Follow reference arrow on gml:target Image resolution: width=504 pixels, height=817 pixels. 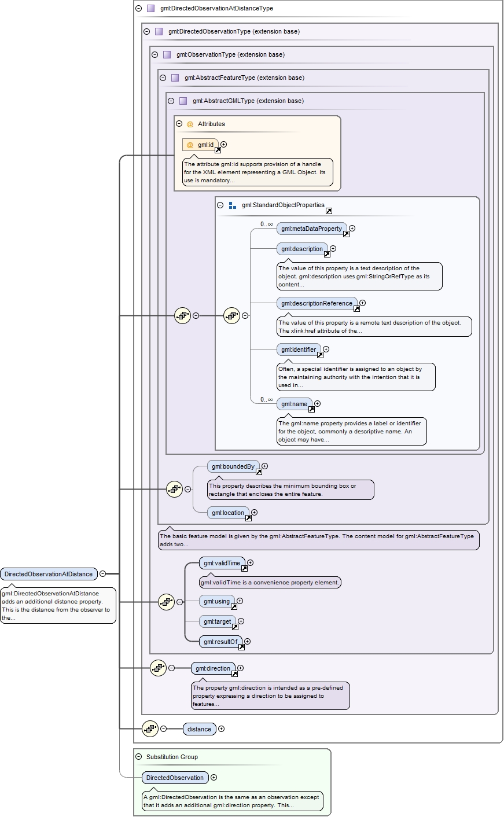(x=235, y=627)
